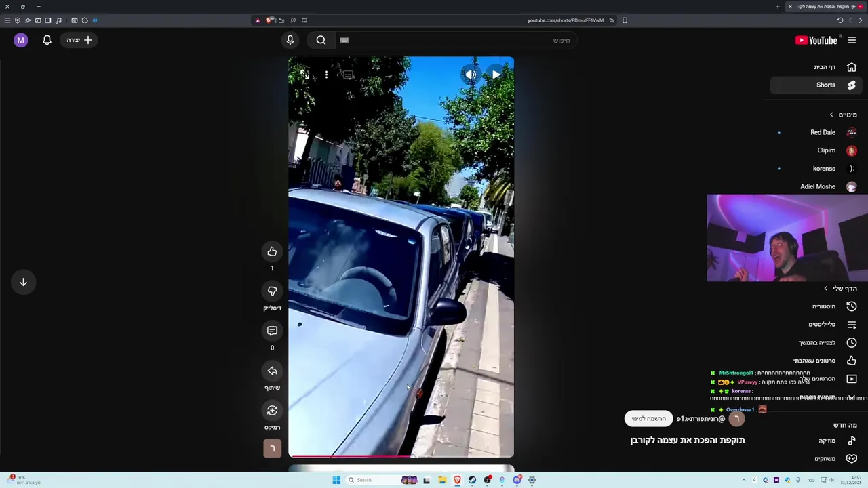
Task: Expand the הדף שלי section chevron
Action: click(x=826, y=289)
